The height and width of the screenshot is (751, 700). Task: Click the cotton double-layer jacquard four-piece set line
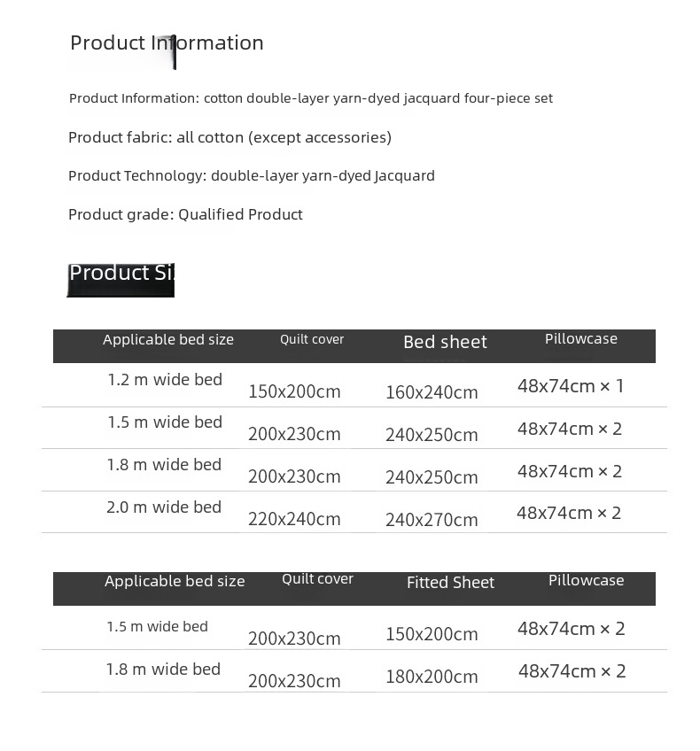tap(310, 98)
